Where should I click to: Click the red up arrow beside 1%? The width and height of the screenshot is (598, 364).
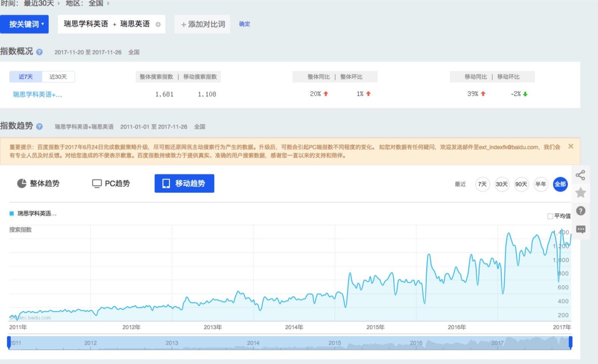pyautogui.click(x=369, y=94)
